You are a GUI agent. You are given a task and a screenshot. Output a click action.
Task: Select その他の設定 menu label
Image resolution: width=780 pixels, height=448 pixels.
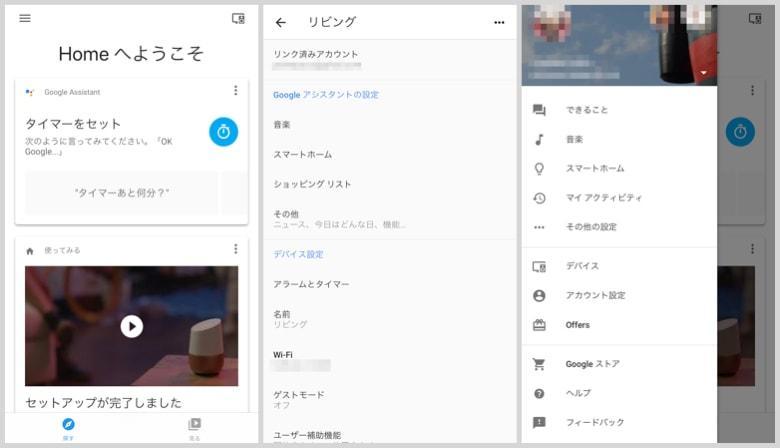[591, 227]
